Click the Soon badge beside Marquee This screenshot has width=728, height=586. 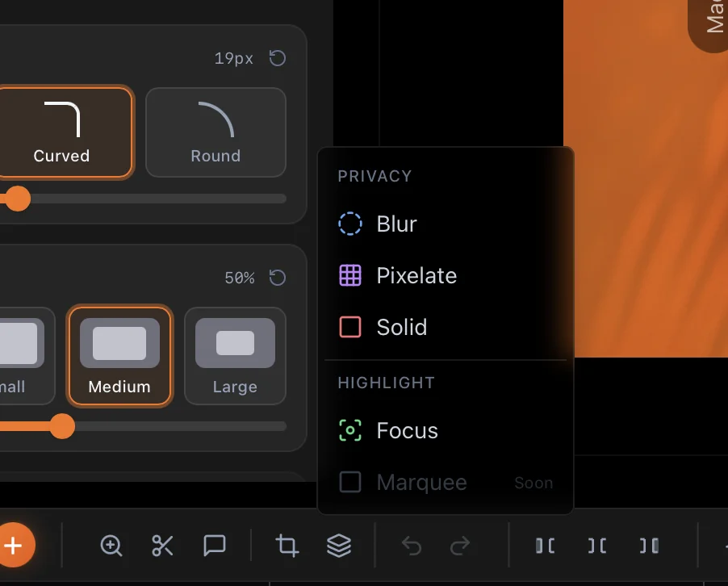(533, 483)
